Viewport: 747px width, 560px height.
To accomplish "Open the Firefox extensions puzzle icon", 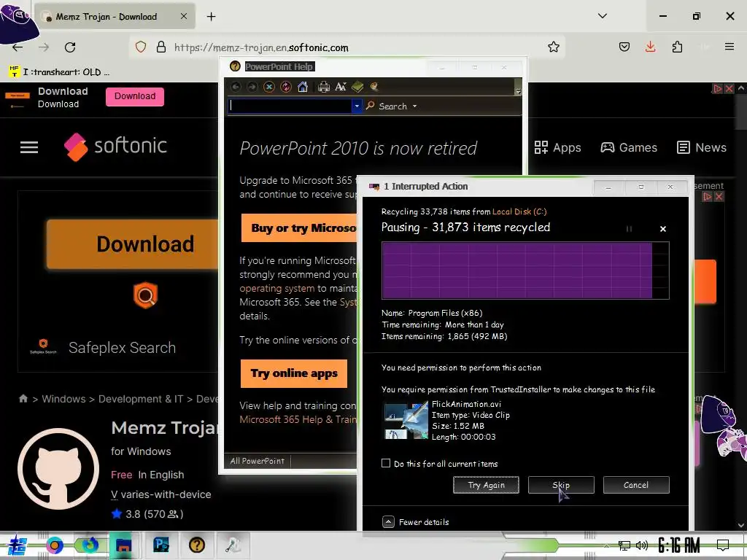I will [x=677, y=47].
